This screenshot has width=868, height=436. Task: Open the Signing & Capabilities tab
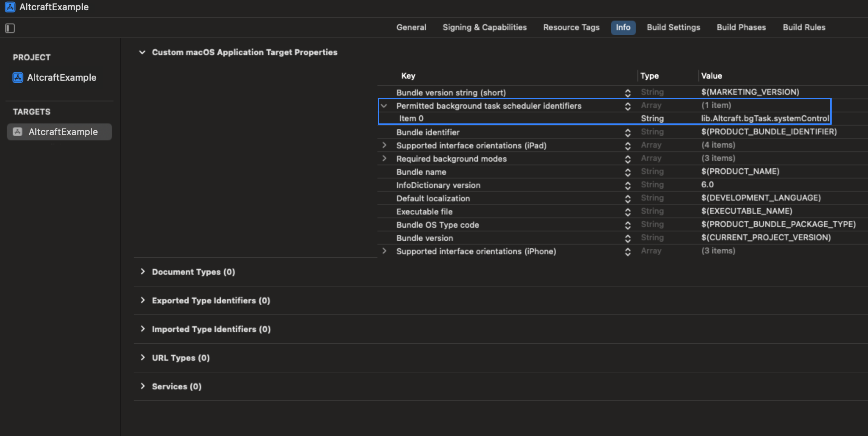pyautogui.click(x=484, y=28)
